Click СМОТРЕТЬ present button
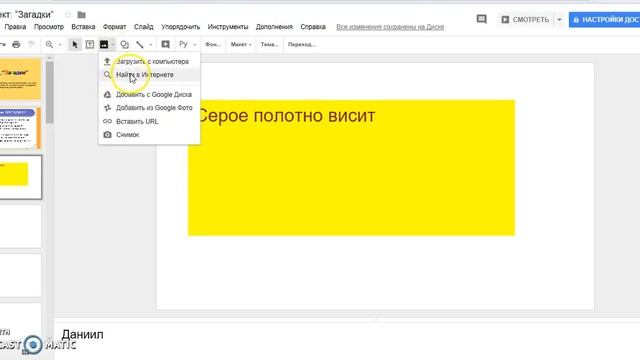Image resolution: width=640 pixels, height=360 pixels. (526, 20)
